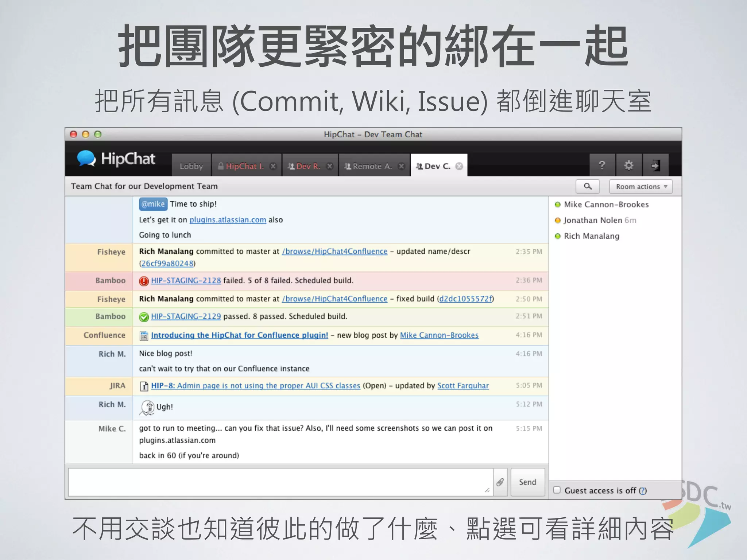Open HIP-STAGING-2129 build link
Screen dimensions: 747x560
(186, 316)
